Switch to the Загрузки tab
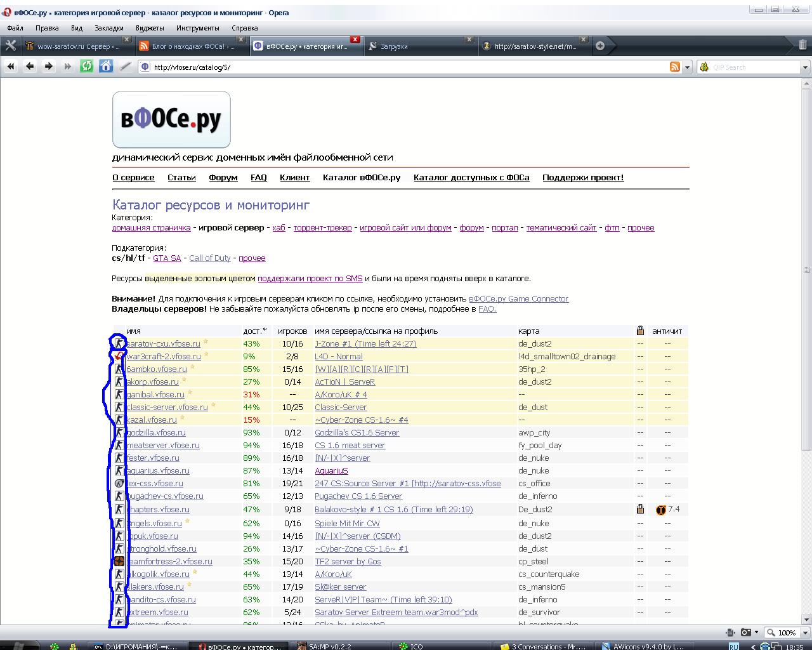The height and width of the screenshot is (650, 812). point(419,46)
